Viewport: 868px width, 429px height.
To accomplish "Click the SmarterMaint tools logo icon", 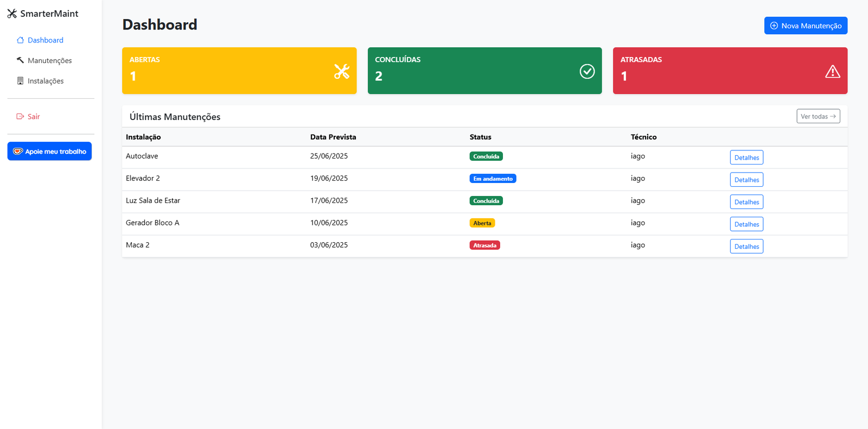I will pyautogui.click(x=12, y=14).
